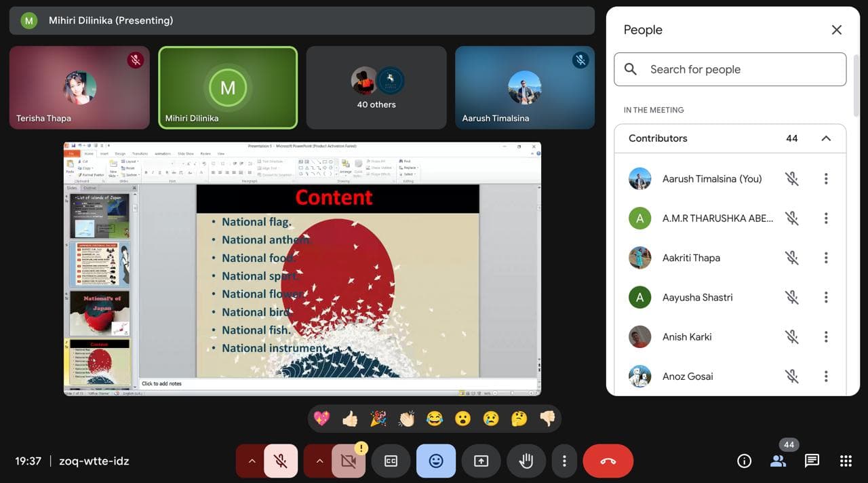868x483 pixels.
Task: Open the activities grid icon
Action: (846, 461)
